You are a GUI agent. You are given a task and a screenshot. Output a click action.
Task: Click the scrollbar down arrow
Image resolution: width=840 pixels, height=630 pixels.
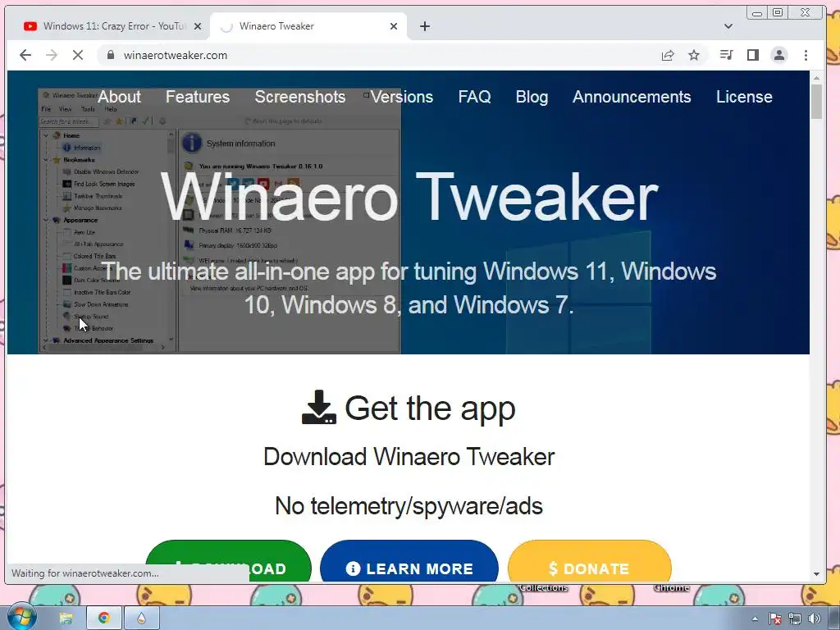point(816,573)
